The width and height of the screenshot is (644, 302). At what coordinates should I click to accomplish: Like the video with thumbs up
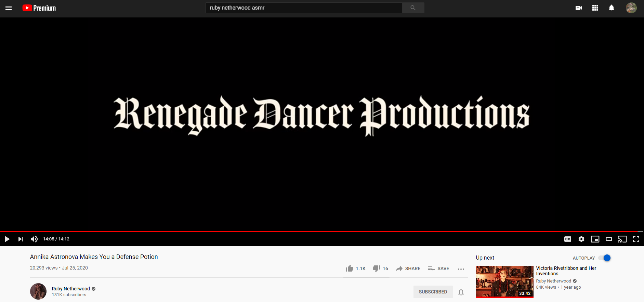point(350,268)
